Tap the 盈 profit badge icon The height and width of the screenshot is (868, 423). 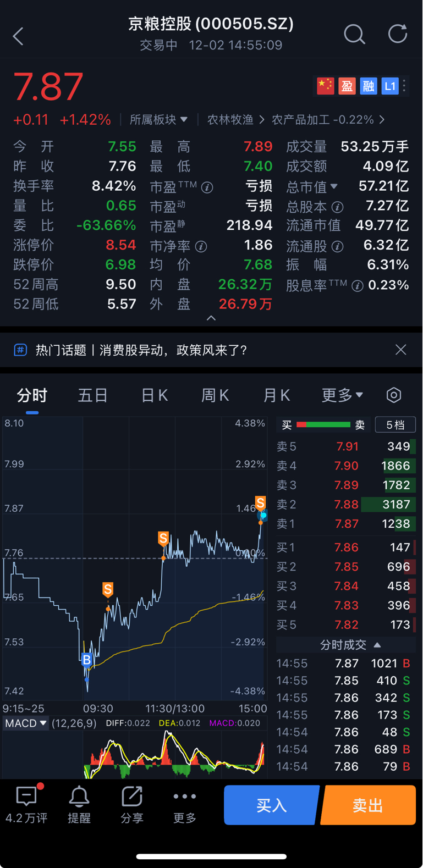[347, 86]
